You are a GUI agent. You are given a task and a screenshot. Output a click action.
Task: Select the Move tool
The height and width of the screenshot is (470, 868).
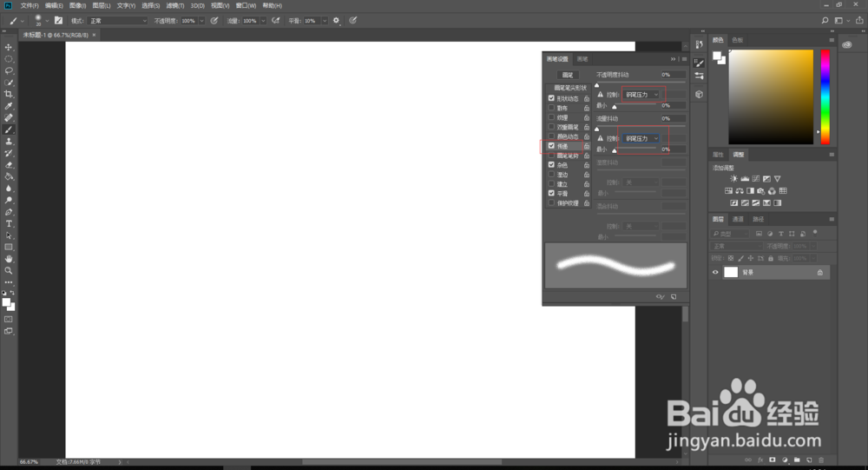(9, 47)
